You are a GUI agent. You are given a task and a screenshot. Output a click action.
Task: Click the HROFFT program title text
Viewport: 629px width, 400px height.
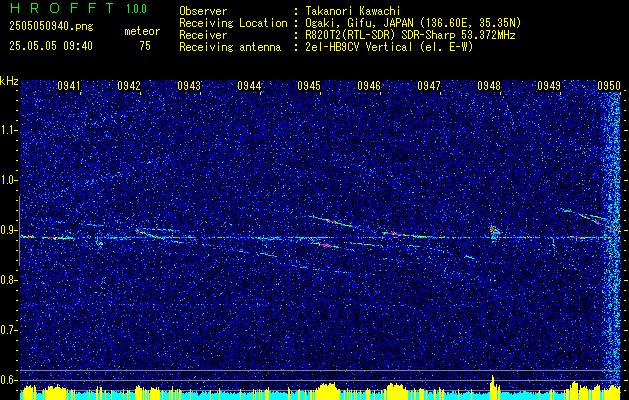[62, 8]
